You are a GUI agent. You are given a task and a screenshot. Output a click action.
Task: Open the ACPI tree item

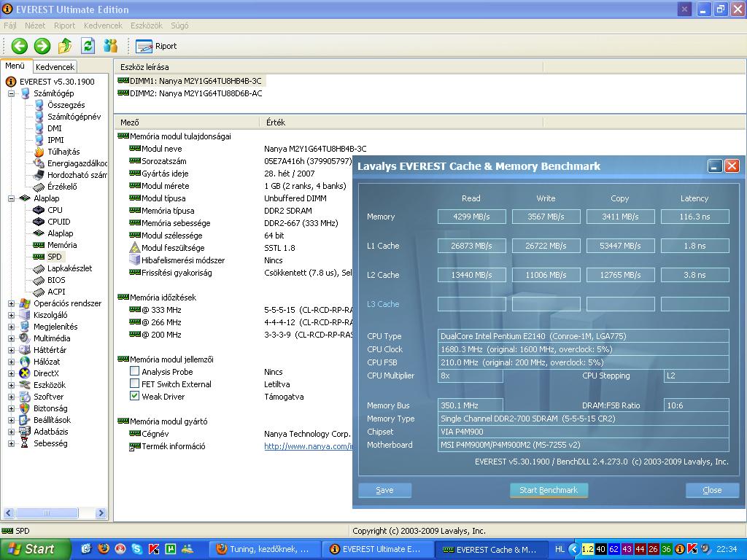point(56,292)
